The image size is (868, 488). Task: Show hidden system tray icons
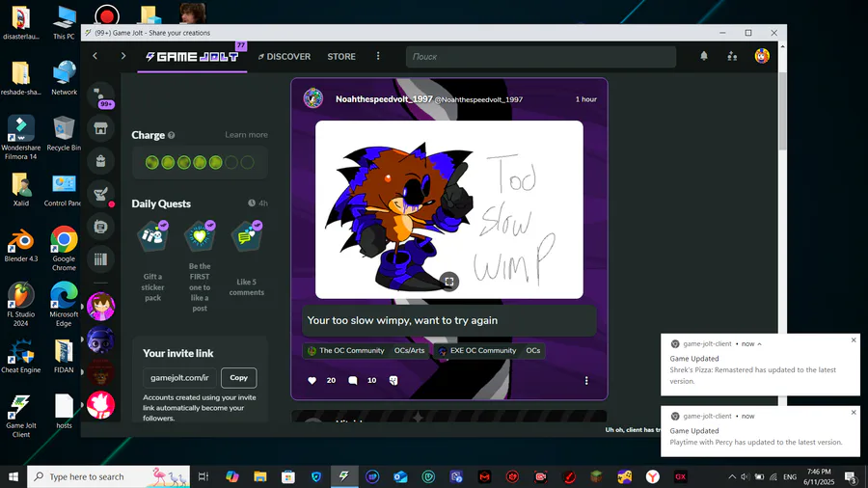pos(732,476)
